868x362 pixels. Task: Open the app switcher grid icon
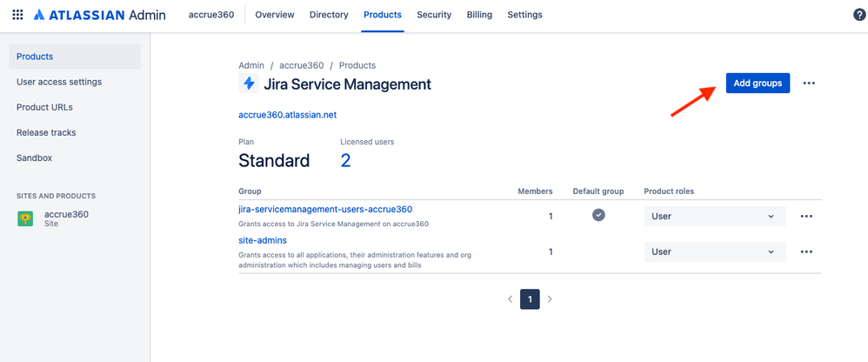tap(17, 15)
